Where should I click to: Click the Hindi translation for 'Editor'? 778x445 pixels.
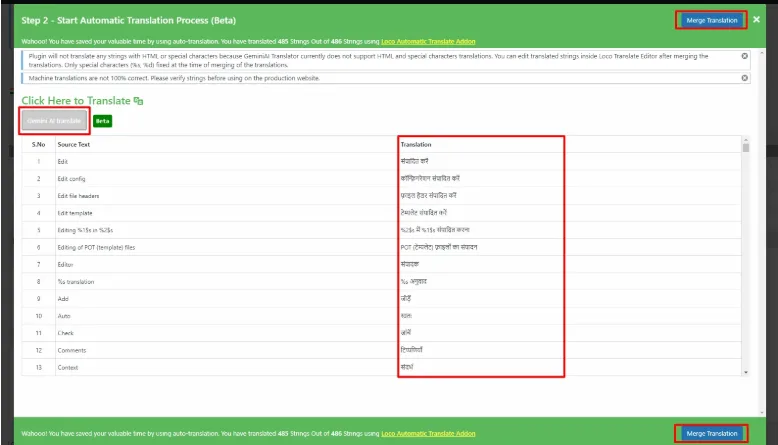coord(409,264)
